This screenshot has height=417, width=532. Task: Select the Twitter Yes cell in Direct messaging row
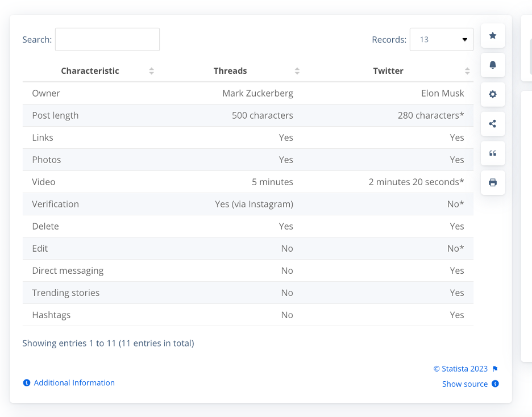(456, 270)
